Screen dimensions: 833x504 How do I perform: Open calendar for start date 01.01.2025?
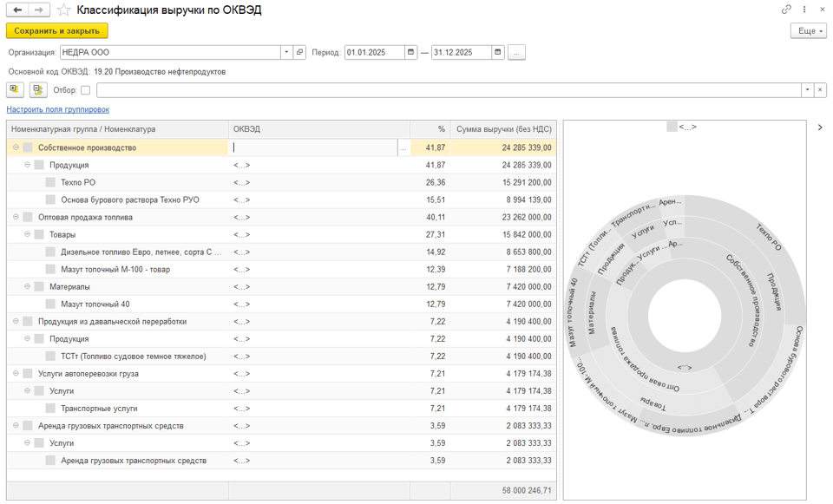[x=411, y=52]
